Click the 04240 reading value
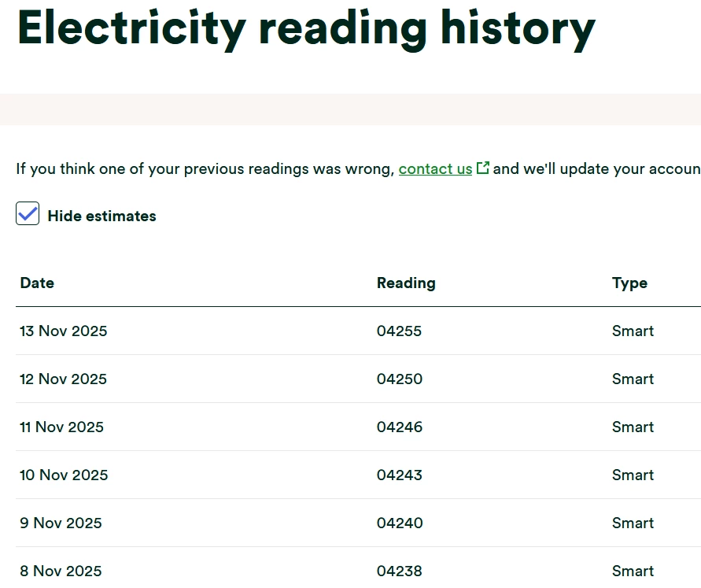 tap(399, 523)
